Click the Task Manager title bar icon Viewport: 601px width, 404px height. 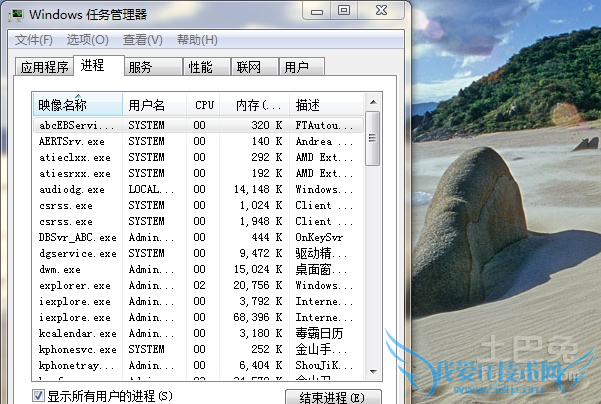click(16, 14)
